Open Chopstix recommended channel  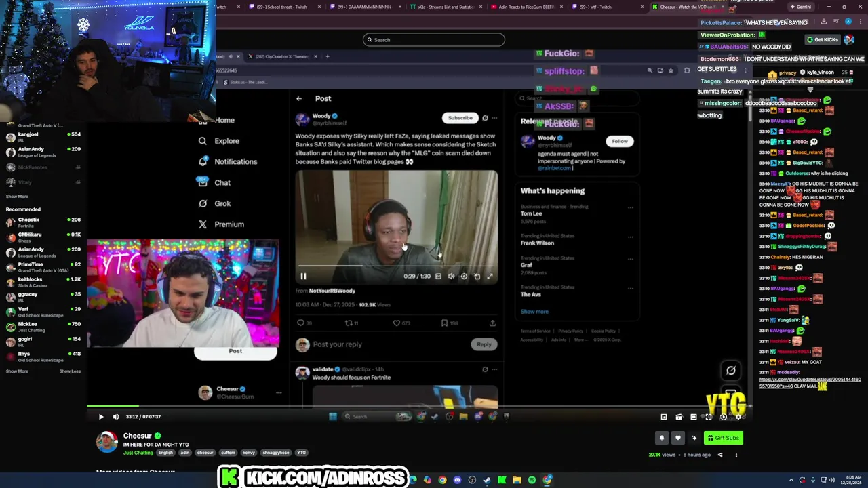coord(43,222)
